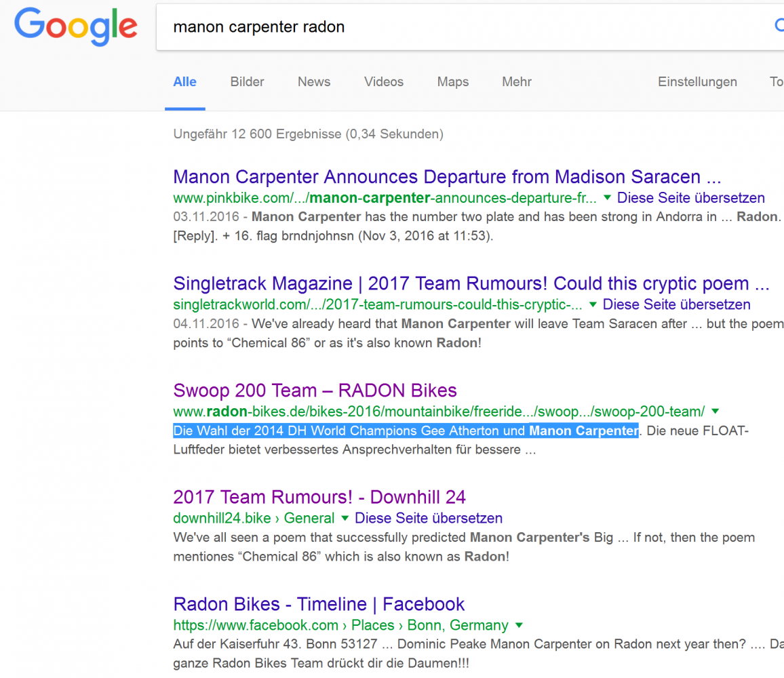This screenshot has width=784, height=678.
Task: Open the Singletrack Magazine 2017 Team Rumours result
Action: (x=471, y=283)
